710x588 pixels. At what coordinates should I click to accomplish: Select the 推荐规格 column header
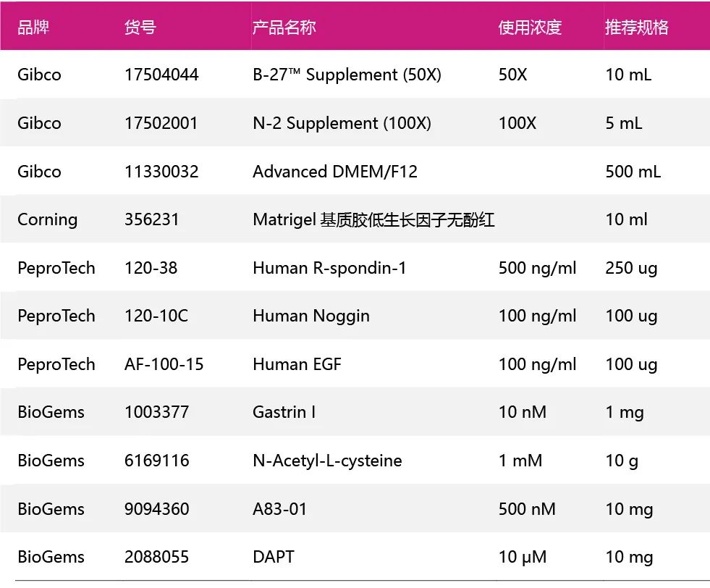(637, 28)
